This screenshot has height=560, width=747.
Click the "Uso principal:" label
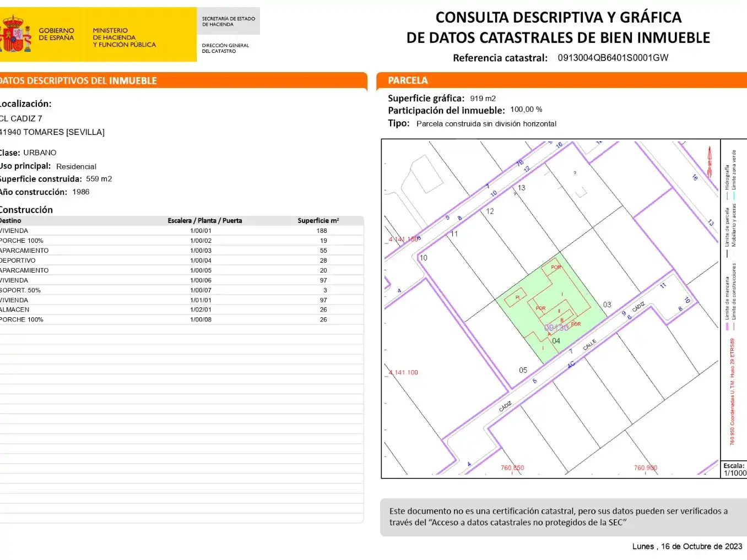pos(25,166)
